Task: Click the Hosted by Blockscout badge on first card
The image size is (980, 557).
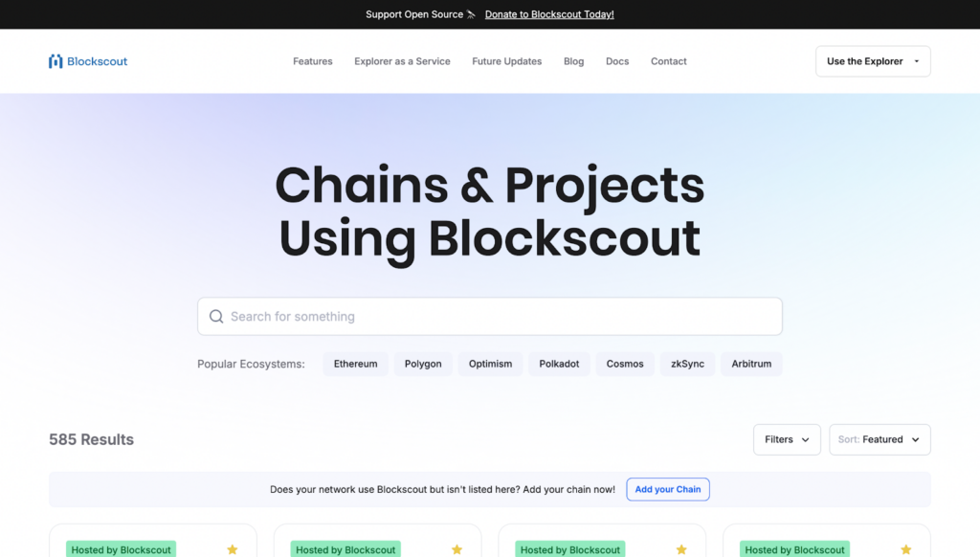Action: point(121,549)
